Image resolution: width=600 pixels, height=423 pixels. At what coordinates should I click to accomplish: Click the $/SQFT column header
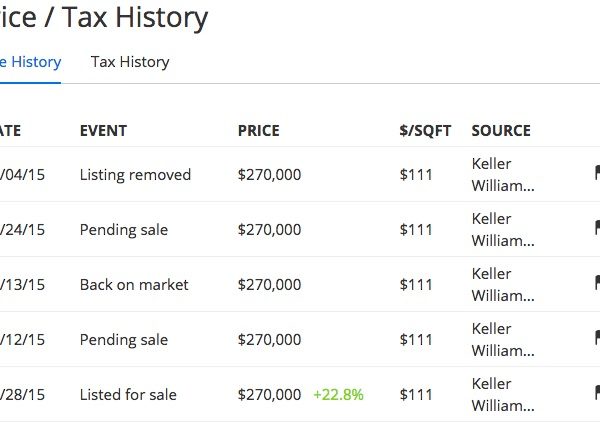425,131
